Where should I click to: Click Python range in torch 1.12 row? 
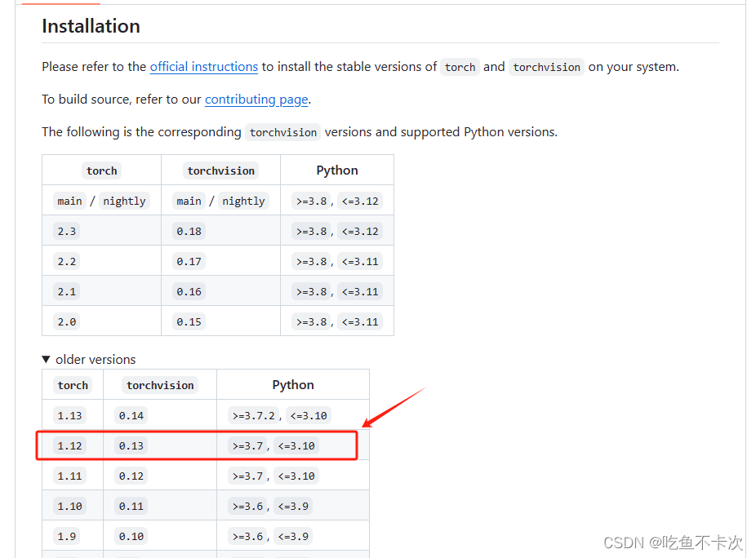273,445
